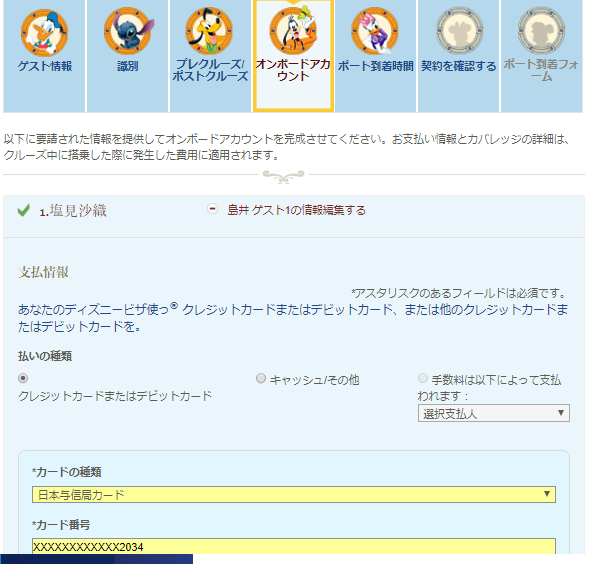592x564 pixels.
Task: Click the Goofy porthole icon
Action: click(293, 30)
